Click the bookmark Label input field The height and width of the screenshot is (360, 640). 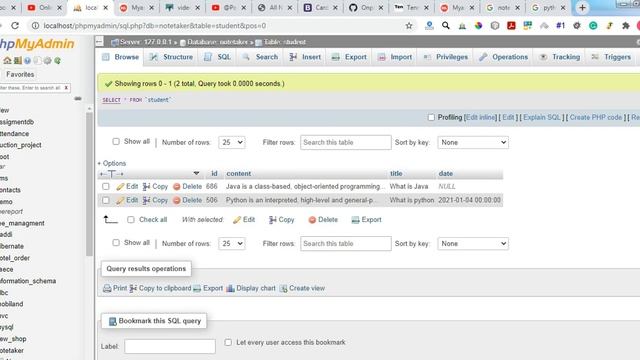click(170, 347)
